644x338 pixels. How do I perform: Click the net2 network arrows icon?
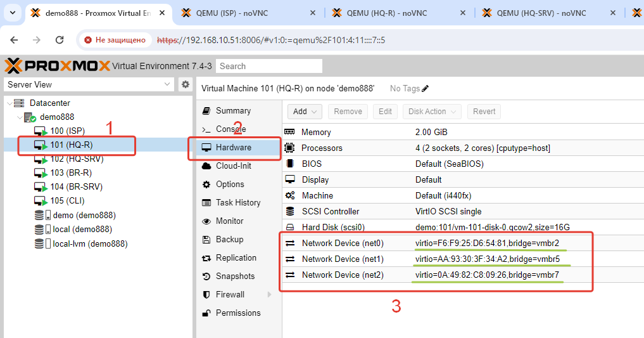pyautogui.click(x=290, y=275)
